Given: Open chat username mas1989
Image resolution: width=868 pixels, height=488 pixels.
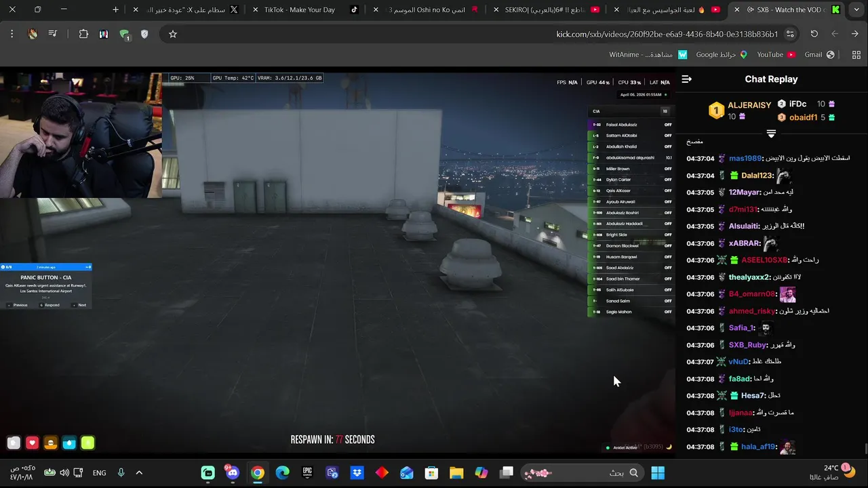Looking at the screenshot, I should pos(745,159).
